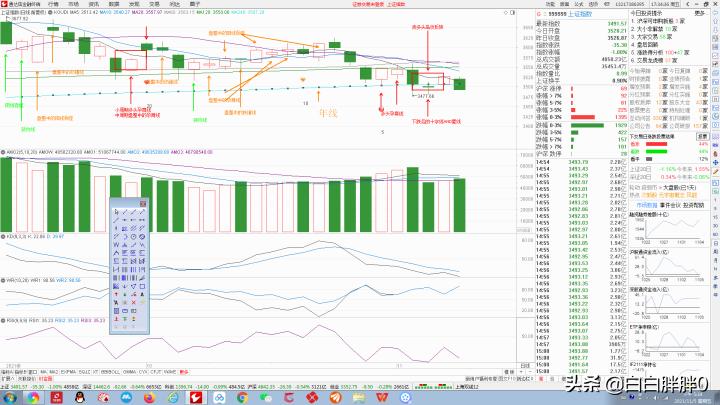Open Google Chrome from the taskbar

(x=242, y=398)
